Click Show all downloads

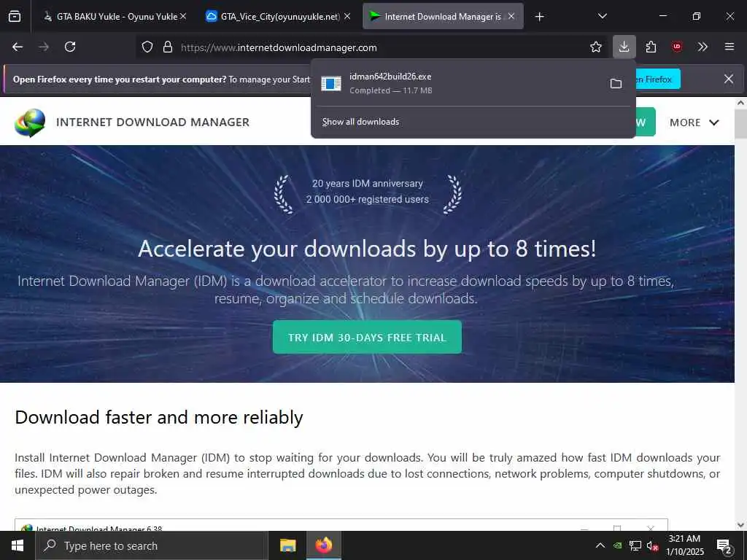click(x=360, y=122)
